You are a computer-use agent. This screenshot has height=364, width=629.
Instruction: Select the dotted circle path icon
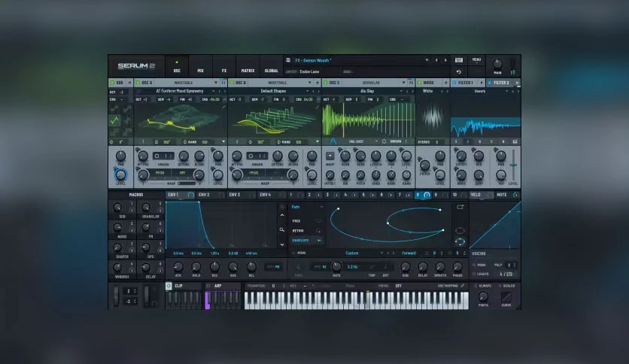point(460,241)
